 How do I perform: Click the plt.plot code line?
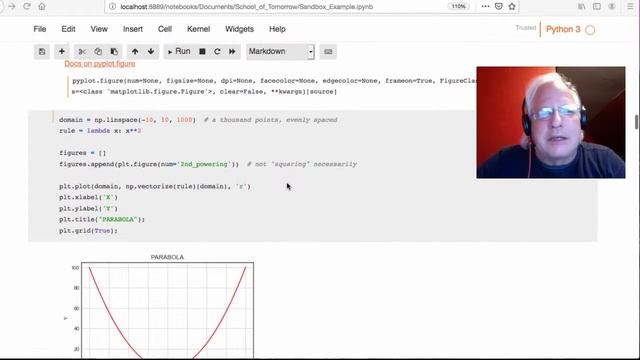pos(155,187)
